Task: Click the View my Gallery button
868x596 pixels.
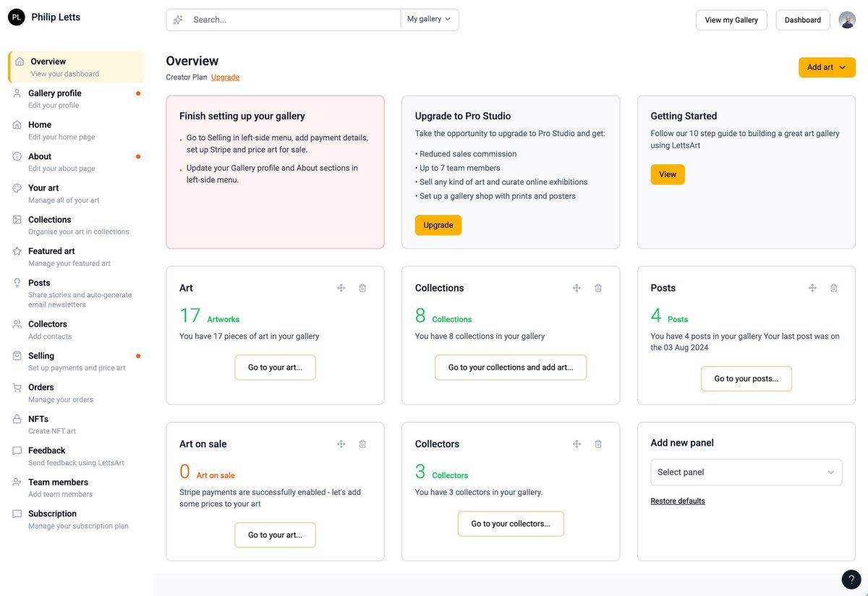Action: [731, 20]
